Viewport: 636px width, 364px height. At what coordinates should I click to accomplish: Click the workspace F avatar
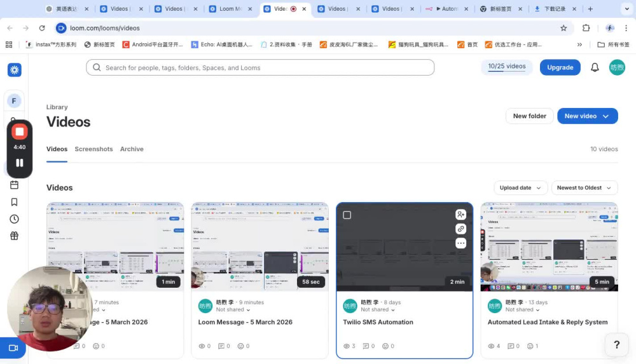14,100
